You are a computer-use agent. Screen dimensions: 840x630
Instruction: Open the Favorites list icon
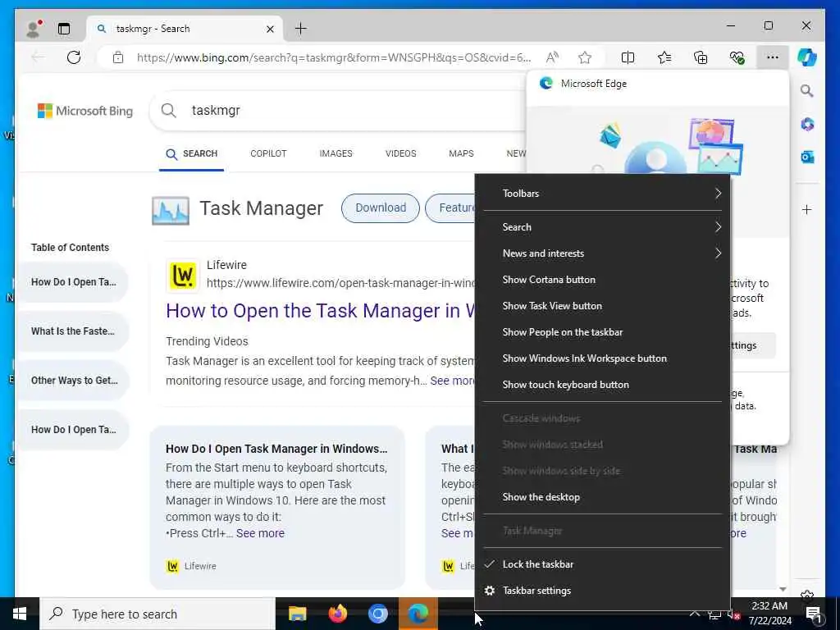664,57
